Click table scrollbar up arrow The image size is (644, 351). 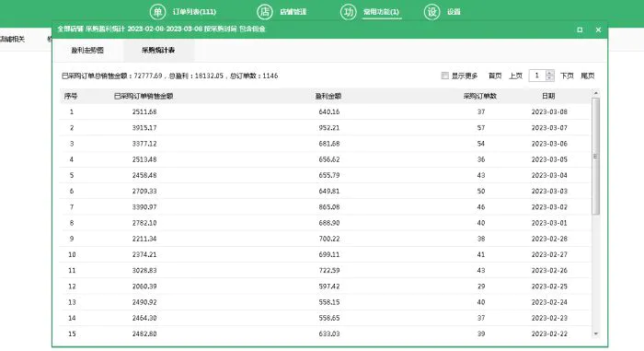(x=596, y=93)
